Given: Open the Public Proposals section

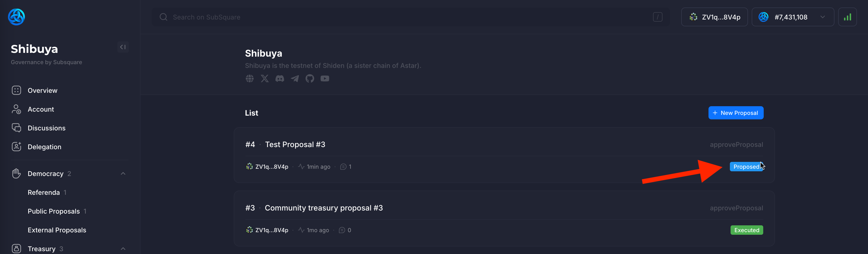Looking at the screenshot, I should (x=54, y=211).
